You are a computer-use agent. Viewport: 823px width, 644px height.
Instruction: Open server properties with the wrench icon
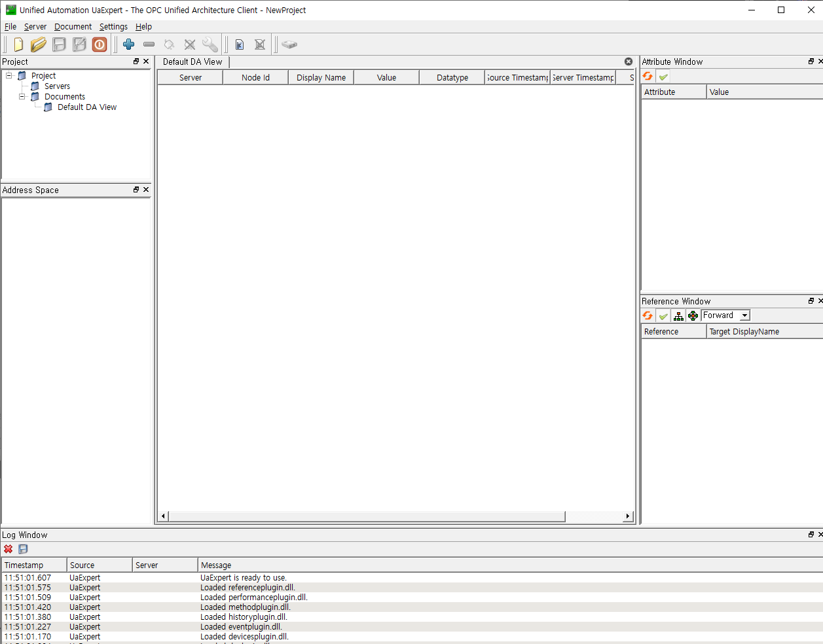point(210,45)
